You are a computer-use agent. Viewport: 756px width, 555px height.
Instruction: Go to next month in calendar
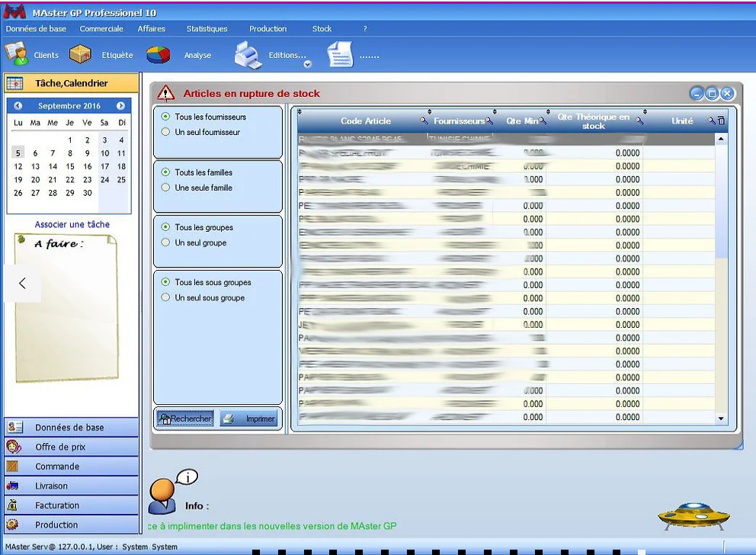pyautogui.click(x=120, y=106)
